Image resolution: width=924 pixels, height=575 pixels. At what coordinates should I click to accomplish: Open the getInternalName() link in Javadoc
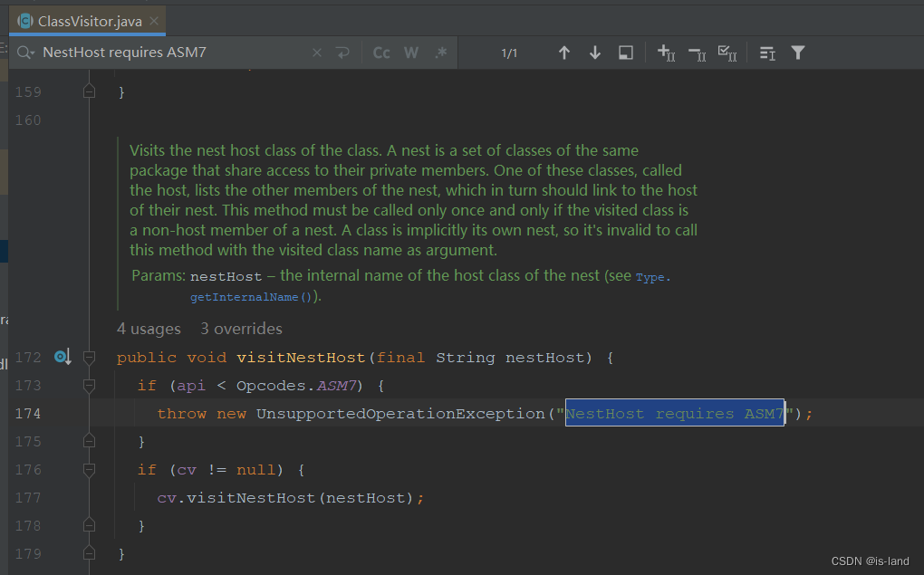pos(250,297)
